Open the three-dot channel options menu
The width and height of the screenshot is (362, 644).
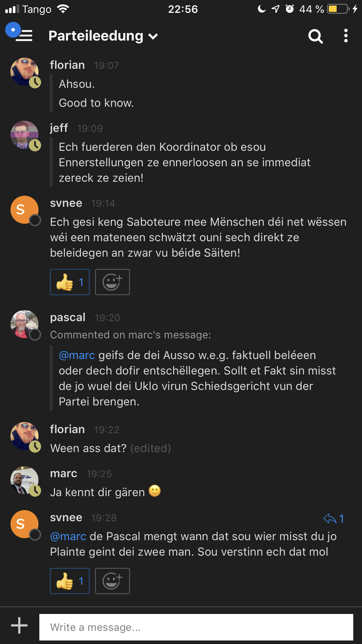pyautogui.click(x=346, y=36)
